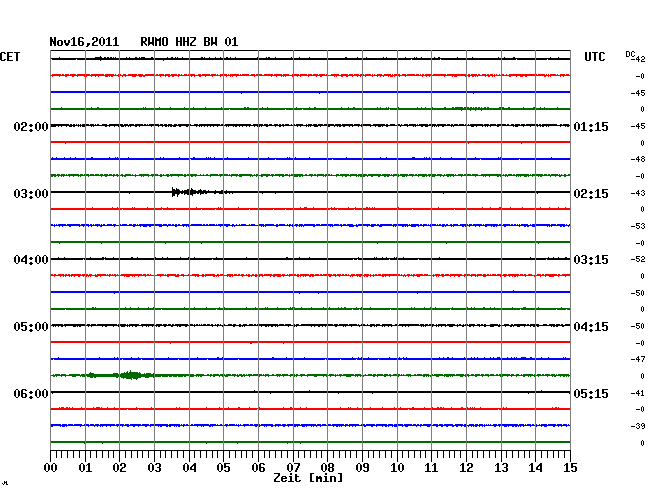The height and width of the screenshot is (494, 650).
Task: Click the UTC time zone label
Action: [594, 57]
